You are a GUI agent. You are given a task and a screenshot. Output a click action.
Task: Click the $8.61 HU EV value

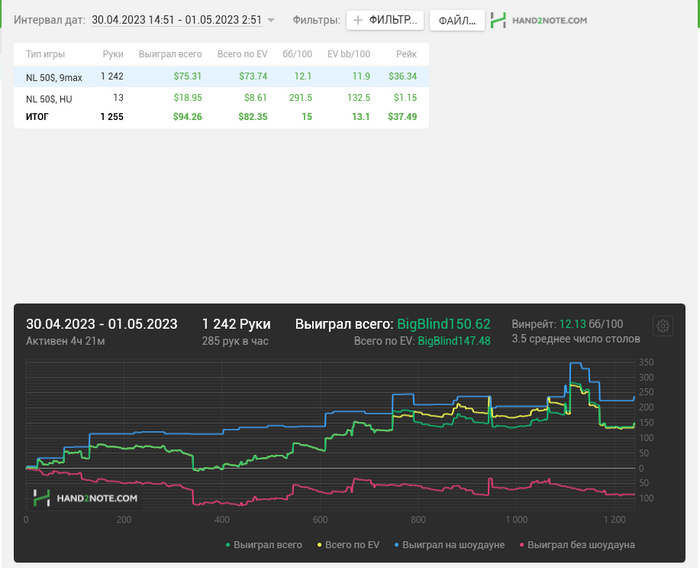pyautogui.click(x=256, y=98)
